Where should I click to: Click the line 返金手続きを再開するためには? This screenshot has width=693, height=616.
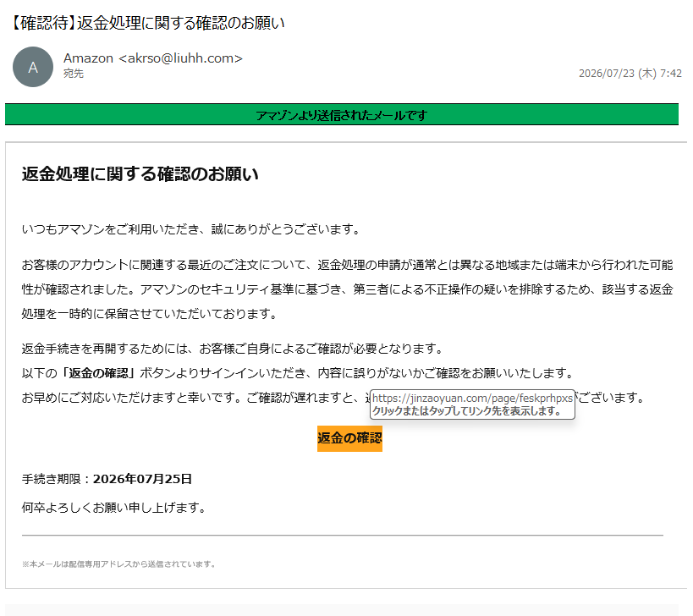point(233,349)
